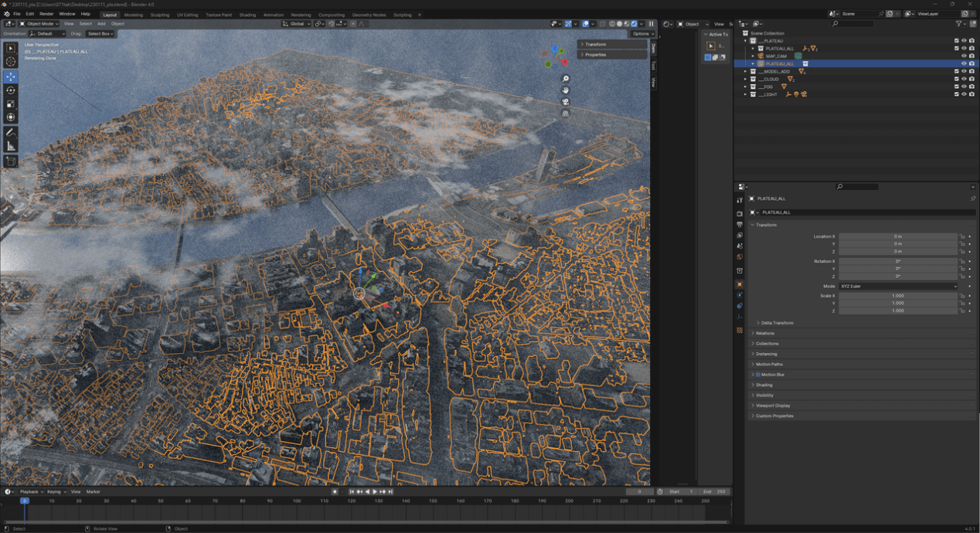This screenshot has width=980, height=533.
Task: Open the View Layer properties tab icon
Action: (x=740, y=236)
